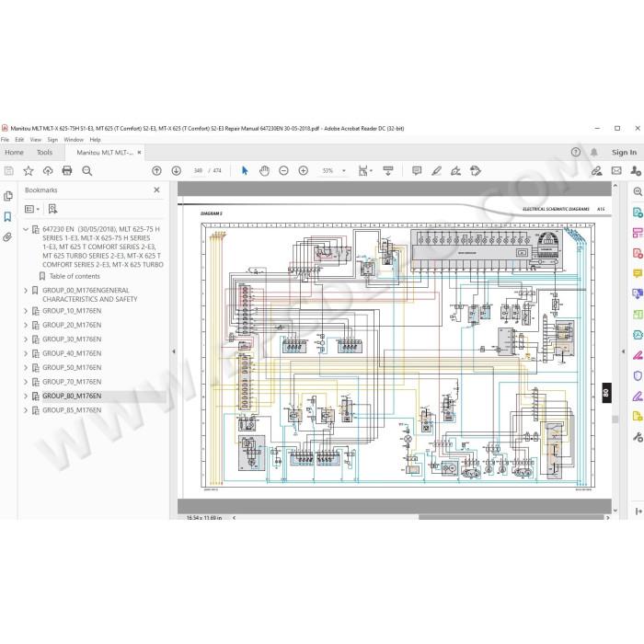Activate the selection arrow tool

[x=245, y=170]
